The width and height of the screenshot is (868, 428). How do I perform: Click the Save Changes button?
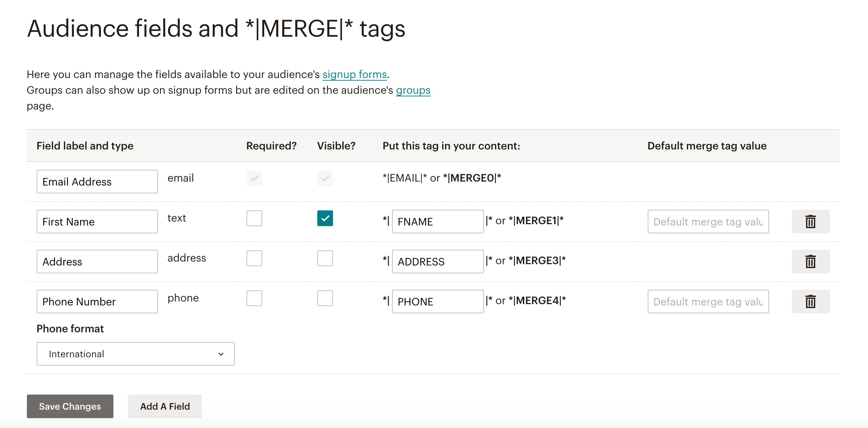tap(70, 406)
